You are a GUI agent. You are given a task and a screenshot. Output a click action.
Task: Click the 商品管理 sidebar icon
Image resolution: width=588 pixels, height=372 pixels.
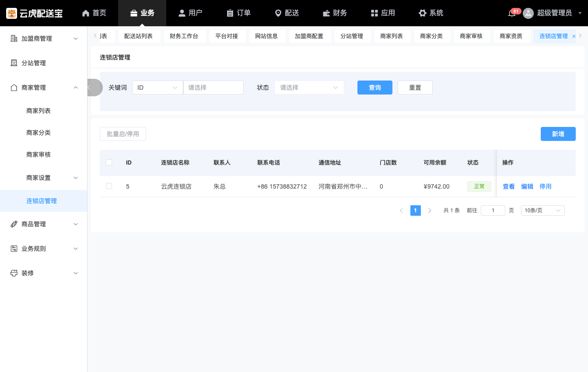pyautogui.click(x=14, y=224)
